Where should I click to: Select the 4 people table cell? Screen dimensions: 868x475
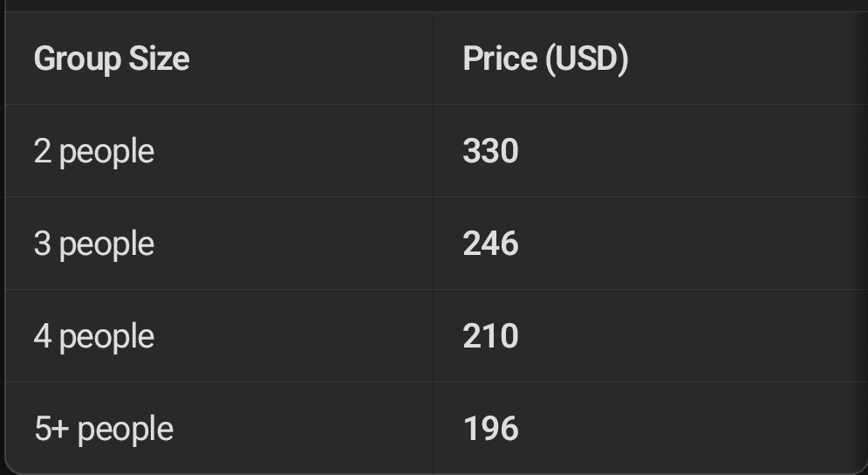[219, 336]
